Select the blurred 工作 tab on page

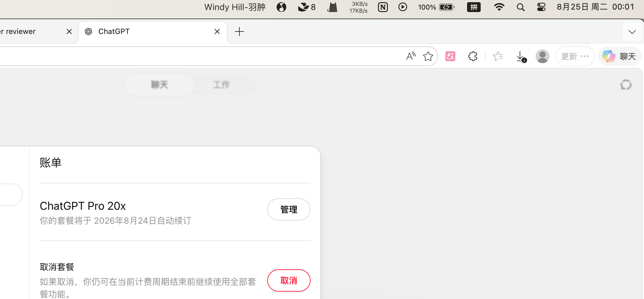point(221,85)
